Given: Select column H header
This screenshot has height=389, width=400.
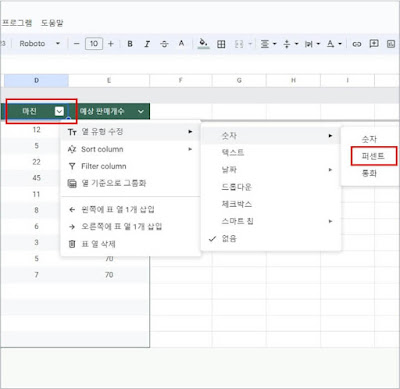Looking at the screenshot, I should (x=293, y=81).
